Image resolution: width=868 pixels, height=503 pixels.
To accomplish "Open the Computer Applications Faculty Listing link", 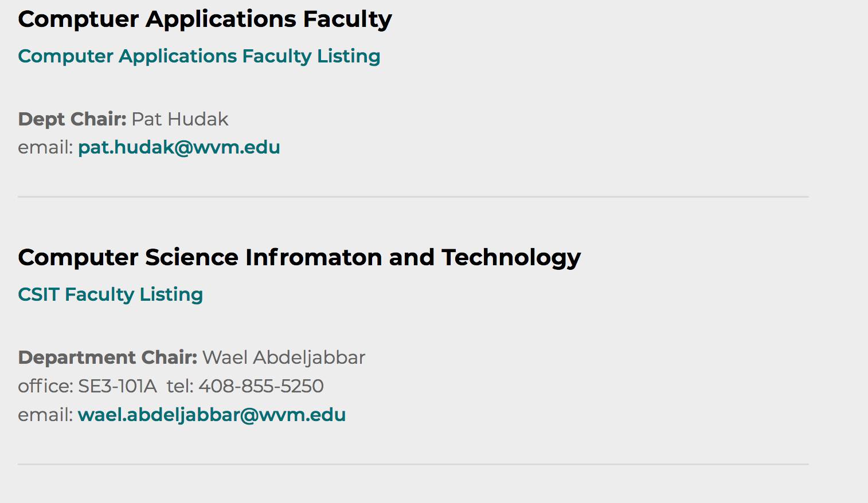I will click(199, 56).
